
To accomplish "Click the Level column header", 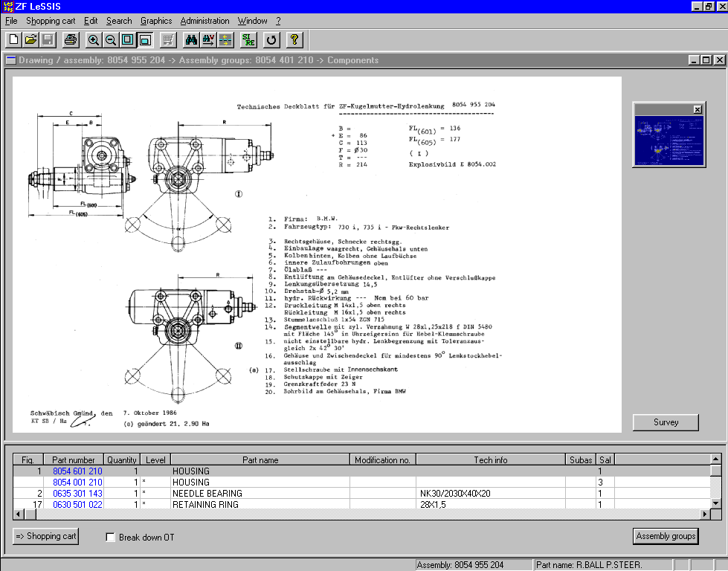I will 155,459.
